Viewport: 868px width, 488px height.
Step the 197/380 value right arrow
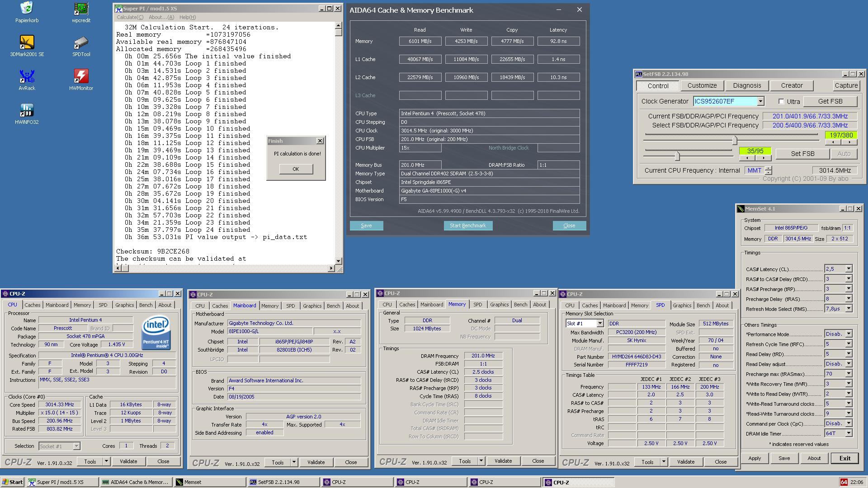[849, 142]
